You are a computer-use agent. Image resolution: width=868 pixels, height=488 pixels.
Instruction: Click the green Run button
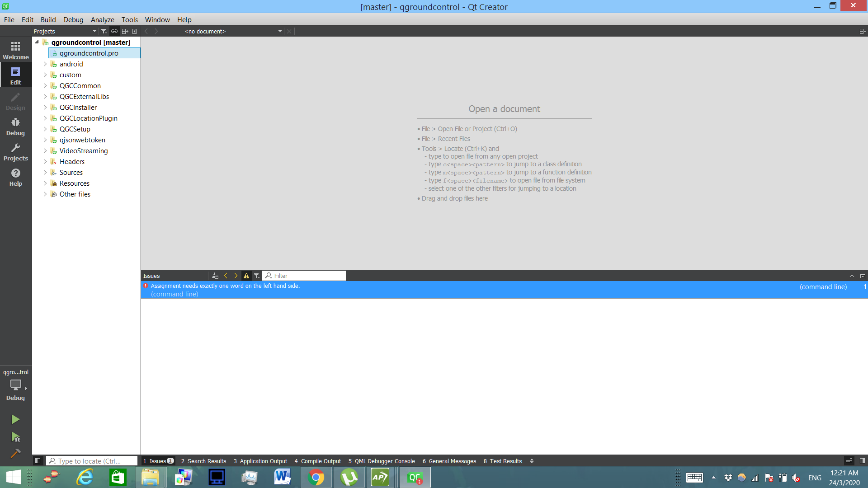pos(15,419)
